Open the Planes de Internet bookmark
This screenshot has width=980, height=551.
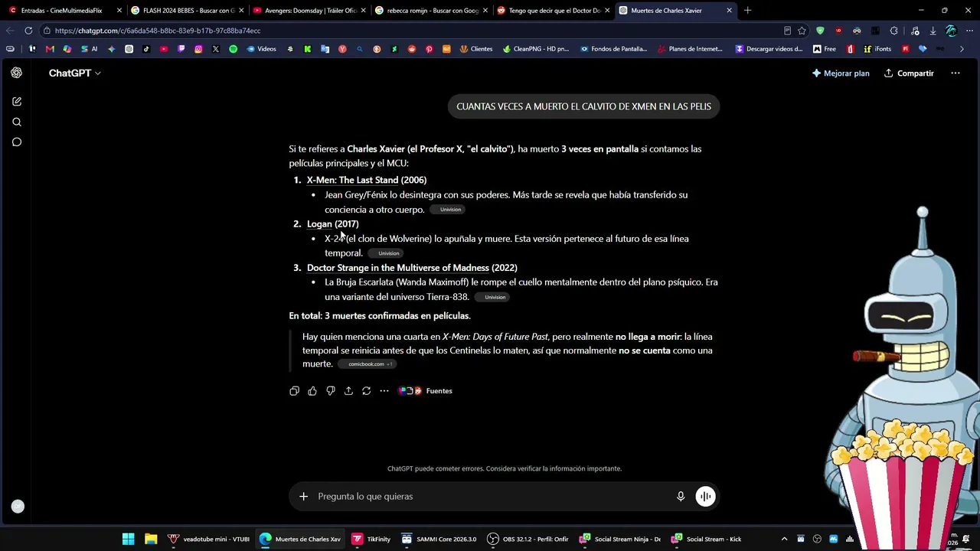(x=690, y=49)
